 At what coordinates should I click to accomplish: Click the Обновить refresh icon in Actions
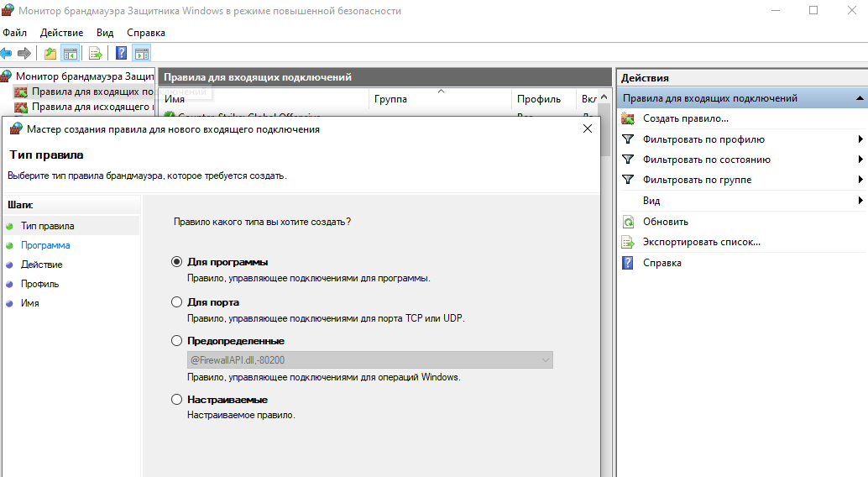click(628, 222)
